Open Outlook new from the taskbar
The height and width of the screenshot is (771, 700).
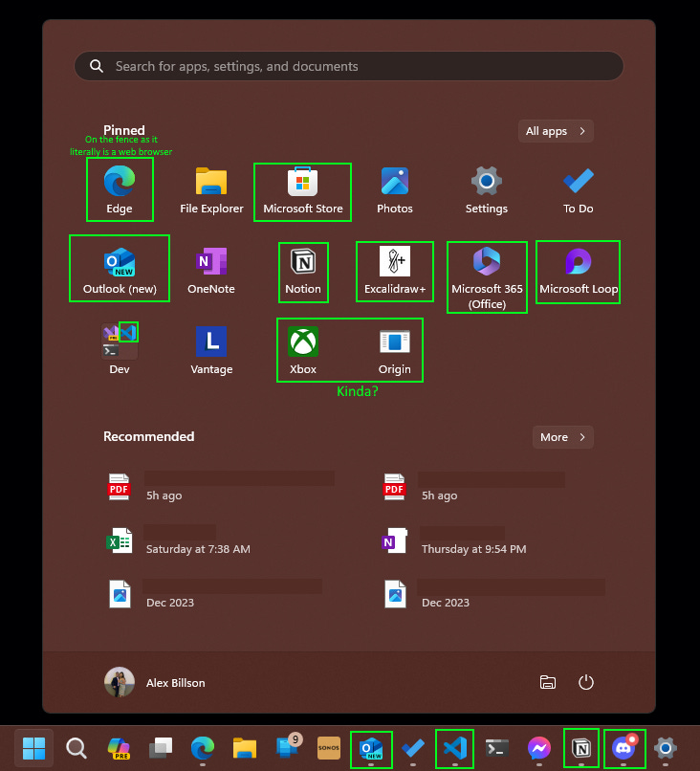[x=371, y=748]
